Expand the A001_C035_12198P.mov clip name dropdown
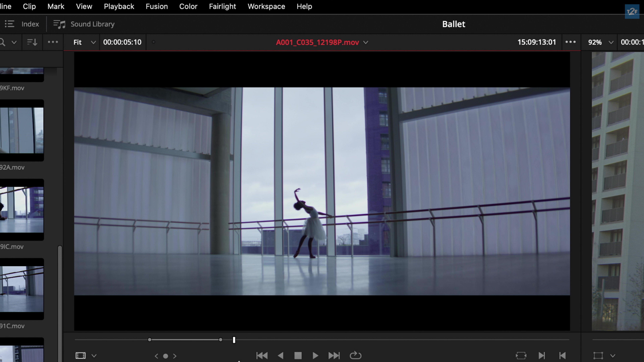This screenshot has width=644, height=362. pyautogui.click(x=366, y=42)
